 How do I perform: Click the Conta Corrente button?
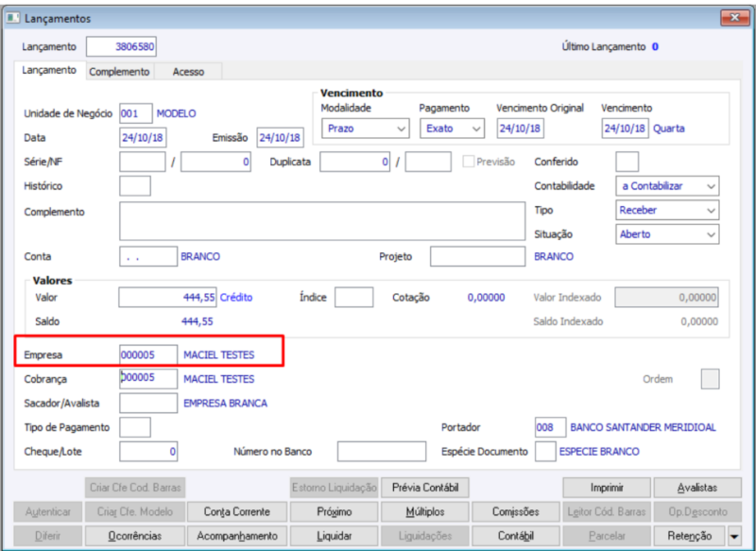pyautogui.click(x=237, y=512)
